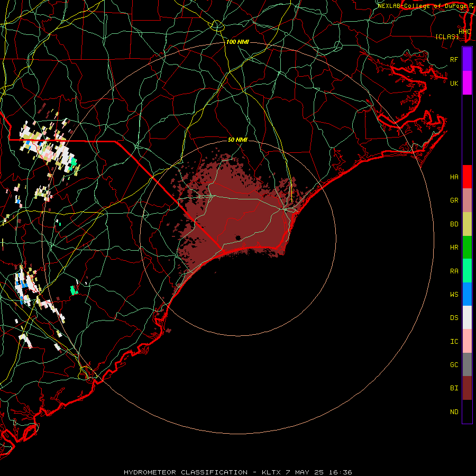Click the GC legend label
476x476 pixels.
coord(454,365)
